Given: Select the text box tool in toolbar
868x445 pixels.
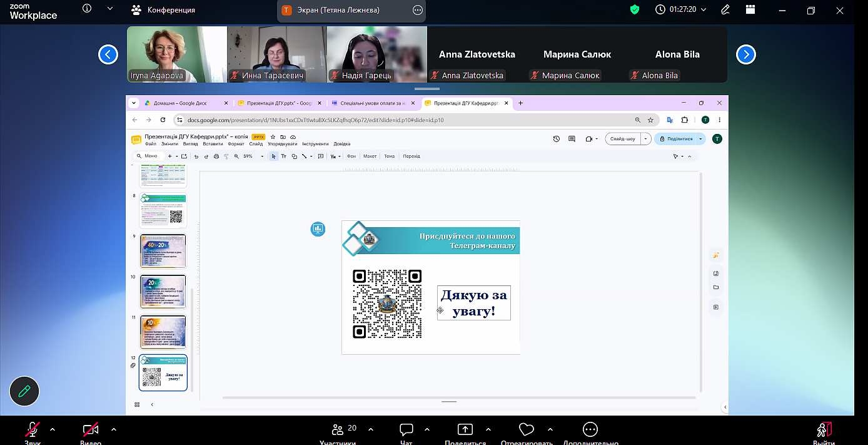Looking at the screenshot, I should point(284,156).
